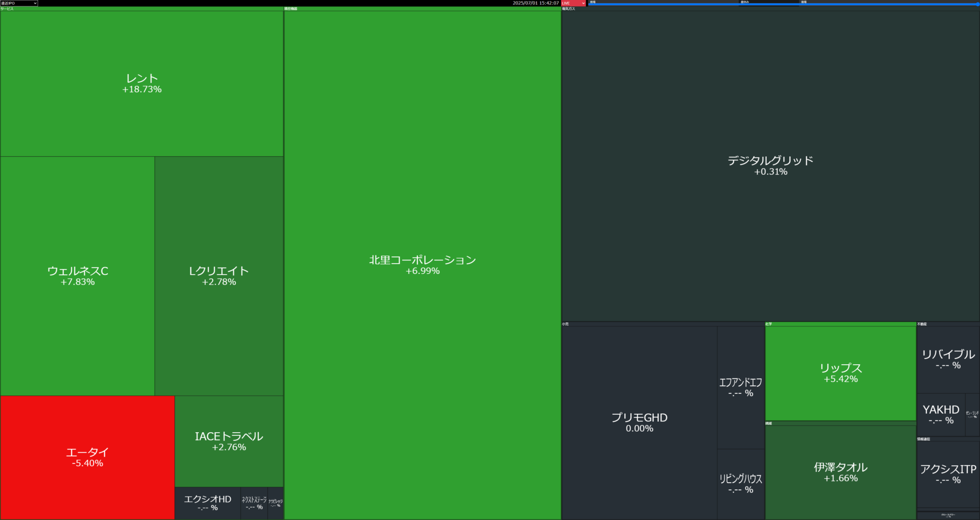Image resolution: width=980 pixels, height=520 pixels.
Task: Click the 不動産 sector header
Action: [948, 324]
